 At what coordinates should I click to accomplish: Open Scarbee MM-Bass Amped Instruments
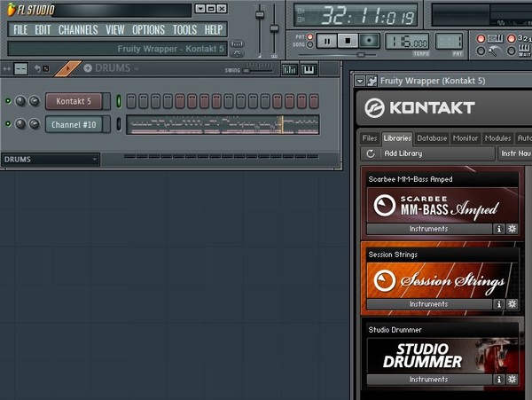coord(429,229)
